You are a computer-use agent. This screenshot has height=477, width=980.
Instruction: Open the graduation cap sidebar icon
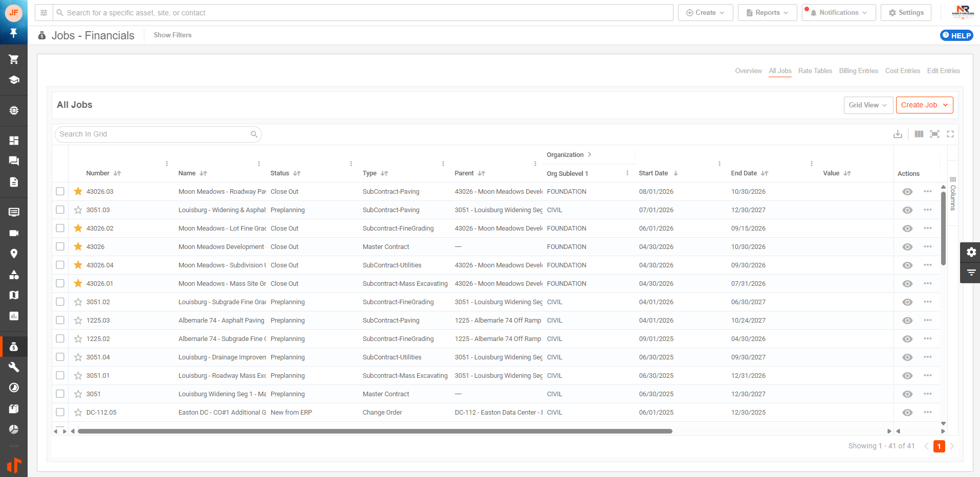tap(14, 80)
